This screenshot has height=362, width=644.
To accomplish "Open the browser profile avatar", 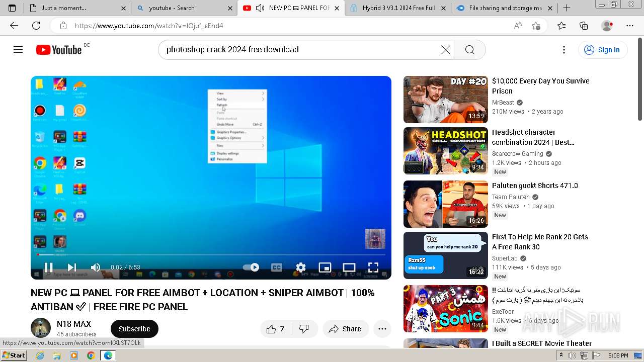I will pyautogui.click(x=607, y=26).
